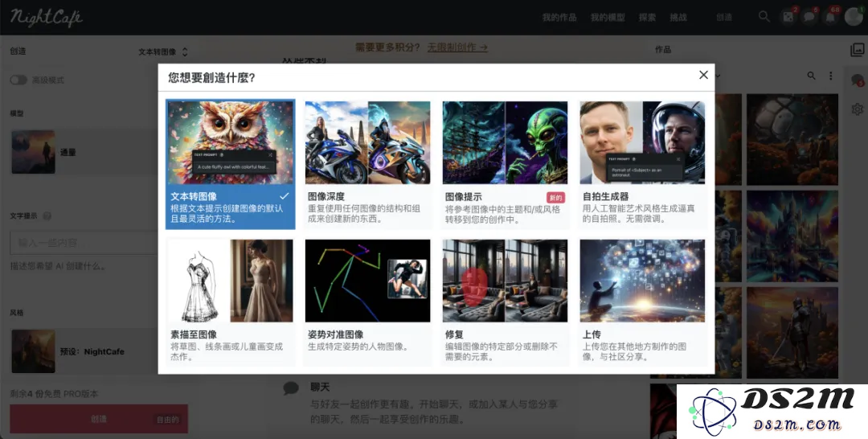Open the notifications bell with badge 68

tap(830, 17)
